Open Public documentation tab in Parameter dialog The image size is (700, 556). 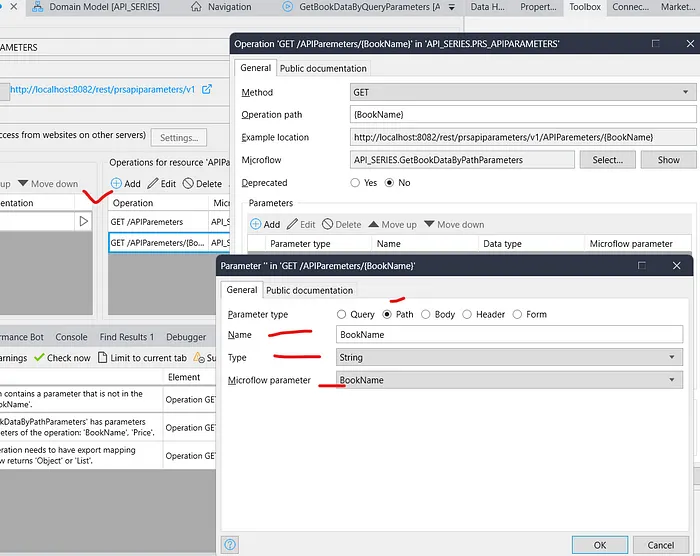(308, 290)
